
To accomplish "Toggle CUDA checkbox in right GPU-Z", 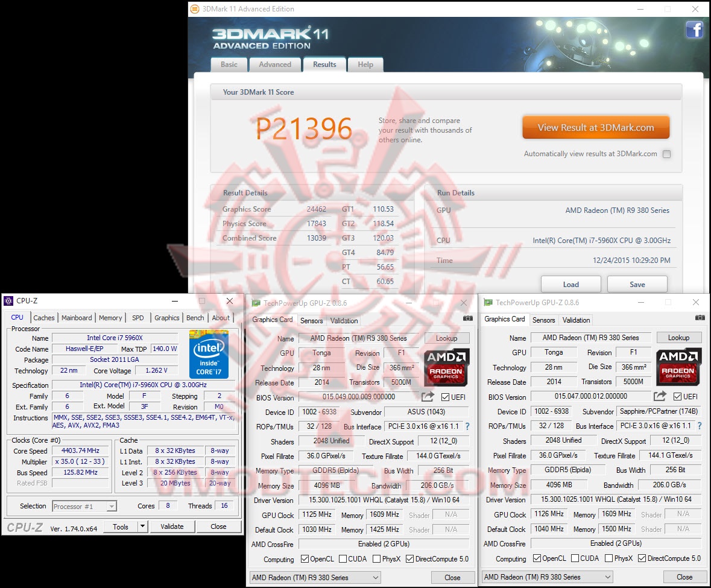I will pyautogui.click(x=575, y=558).
